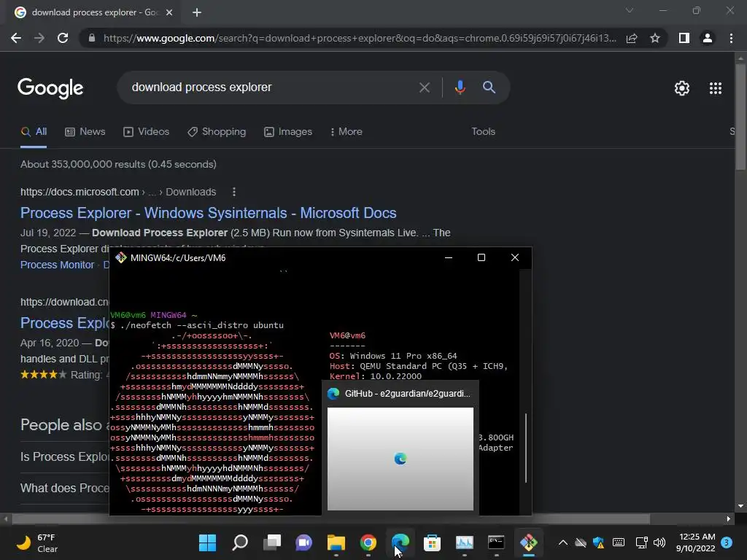View site information via the lock icon
This screenshot has width=747, height=560.
92,38
